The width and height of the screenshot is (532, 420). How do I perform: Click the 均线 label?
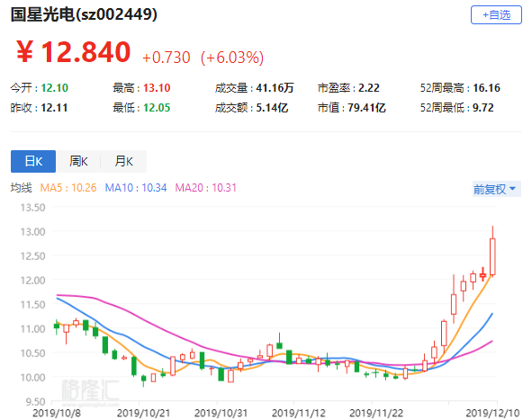click(21, 187)
